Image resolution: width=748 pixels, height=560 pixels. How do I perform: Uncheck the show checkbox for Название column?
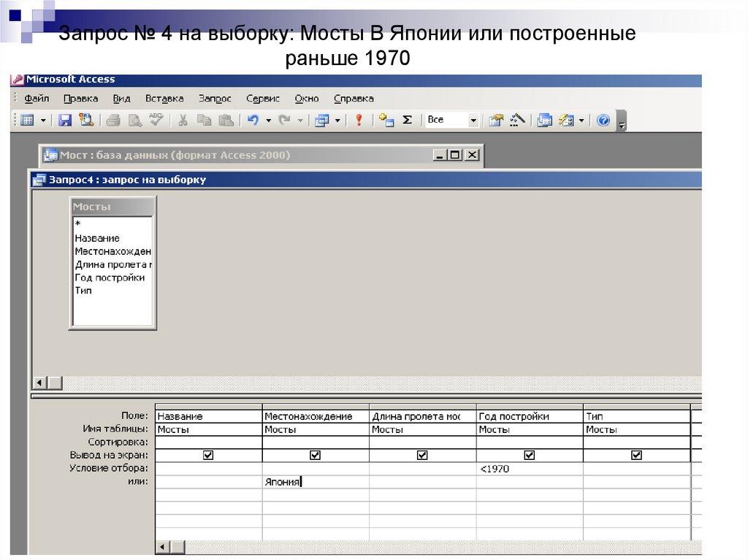208,455
